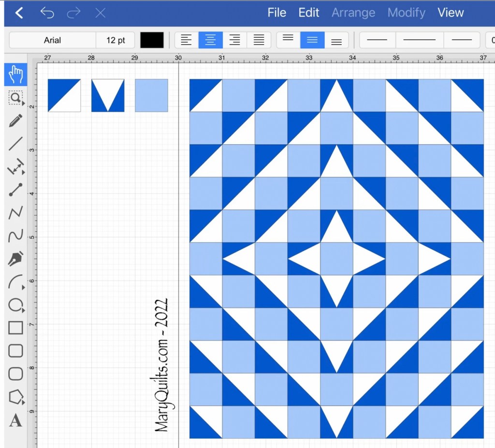Open the File menu

[277, 13]
